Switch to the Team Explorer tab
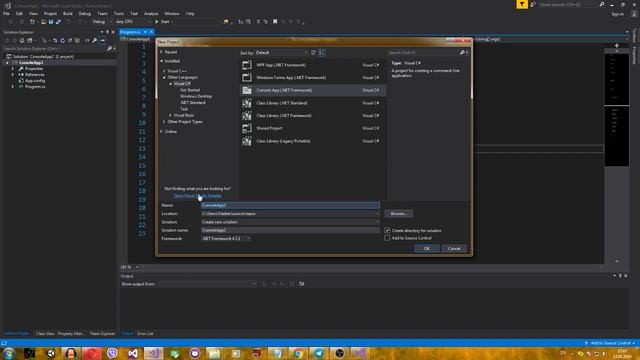Screen dimensions: 640x360 (102, 333)
